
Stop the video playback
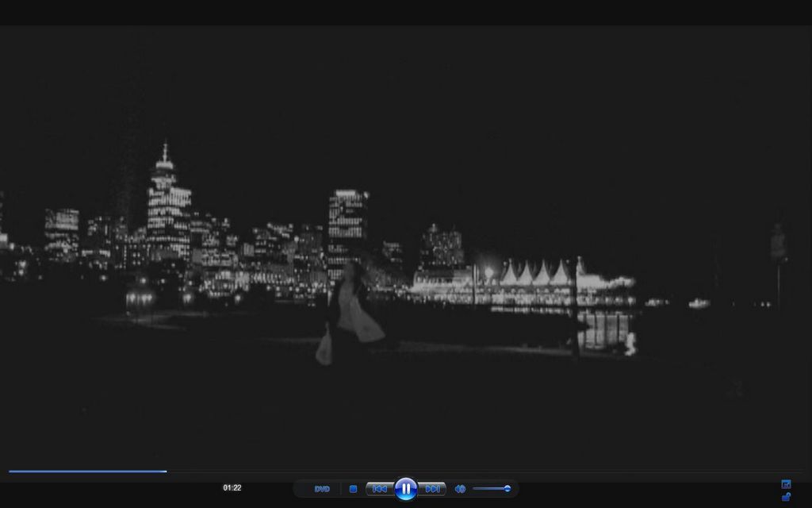pos(353,489)
